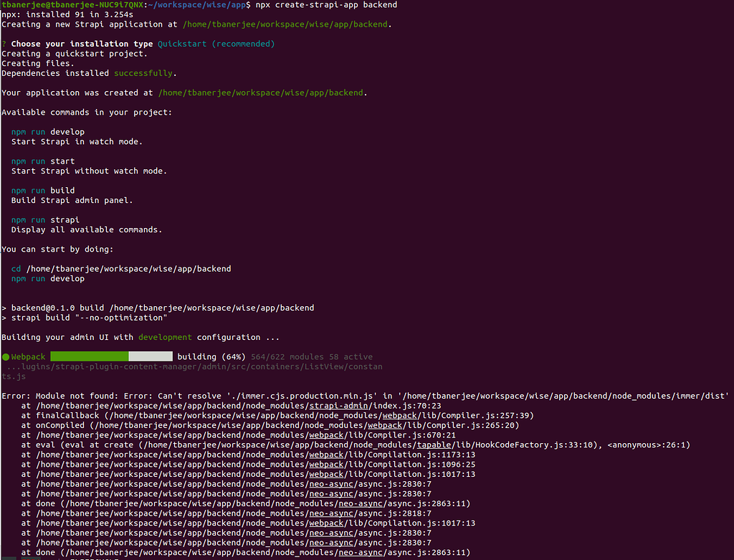Click the underlined webpack Compiler.js:265 link

385,425
